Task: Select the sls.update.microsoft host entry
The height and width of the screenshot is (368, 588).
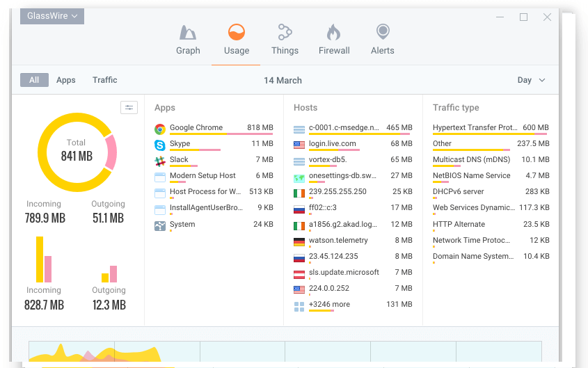Action: click(353, 273)
